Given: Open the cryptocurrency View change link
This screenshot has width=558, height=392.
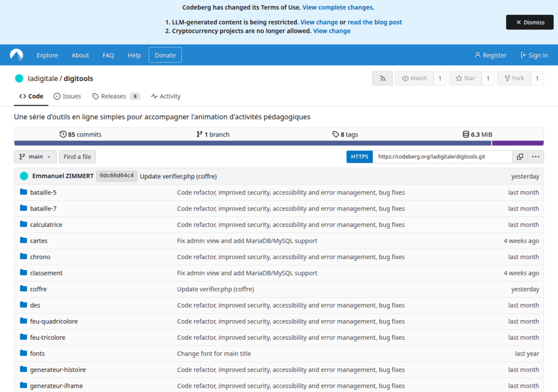Looking at the screenshot, I should point(332,31).
